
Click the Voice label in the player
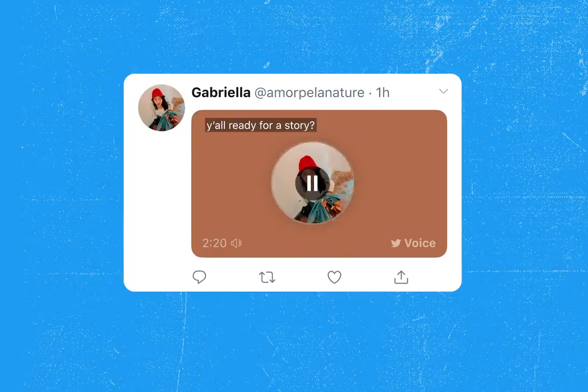[x=420, y=243]
